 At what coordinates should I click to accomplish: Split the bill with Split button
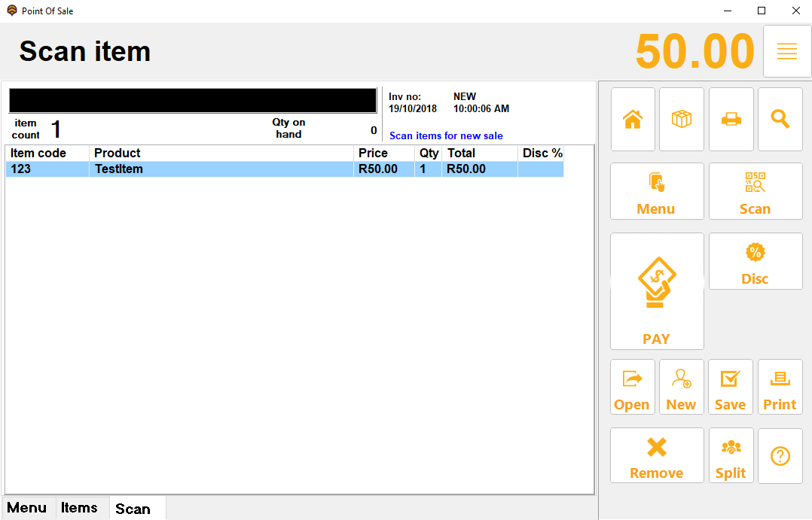tap(731, 456)
